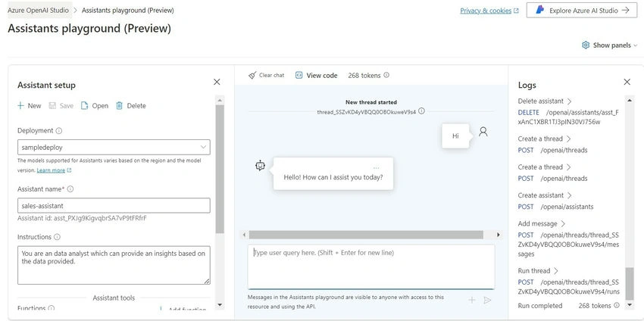The height and width of the screenshot is (321, 644).
Task: Click the down arrow of setup scrollbar
Action: point(220,304)
